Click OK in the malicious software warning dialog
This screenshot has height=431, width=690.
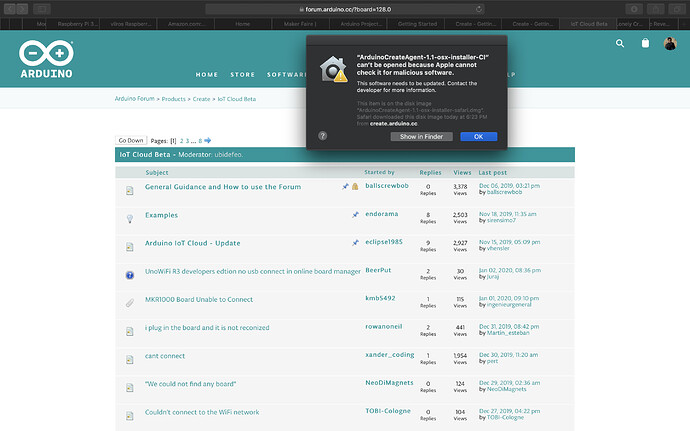pos(478,136)
